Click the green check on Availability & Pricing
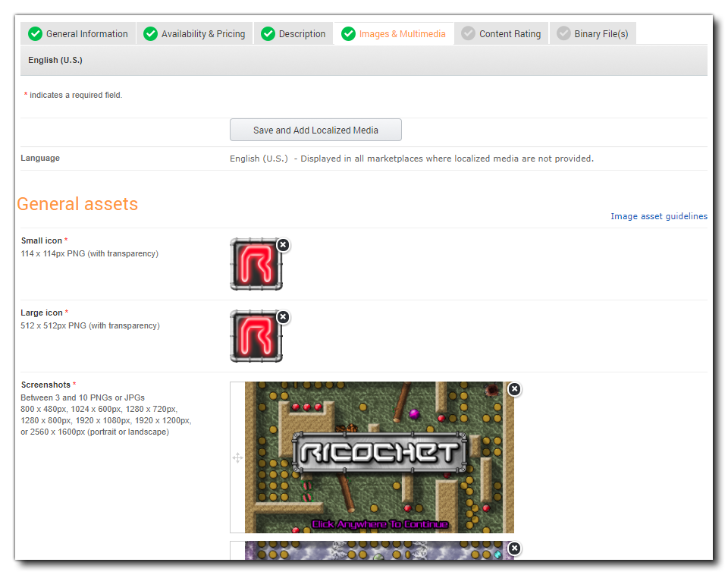The image size is (728, 575). [150, 34]
